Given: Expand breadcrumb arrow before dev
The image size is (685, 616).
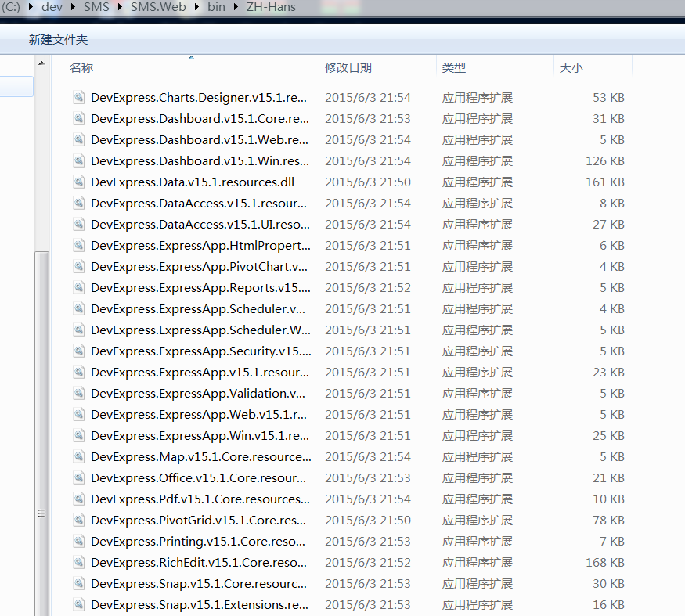Looking at the screenshot, I should (31, 7).
